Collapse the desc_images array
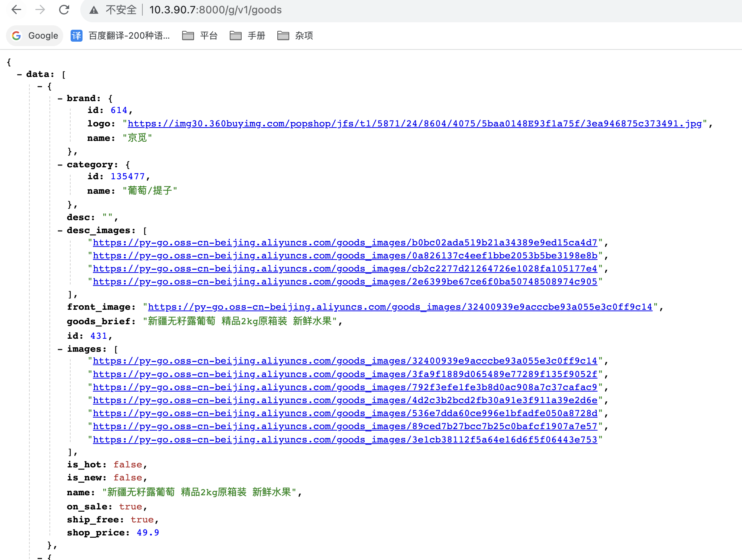The height and width of the screenshot is (560, 742). click(x=60, y=231)
